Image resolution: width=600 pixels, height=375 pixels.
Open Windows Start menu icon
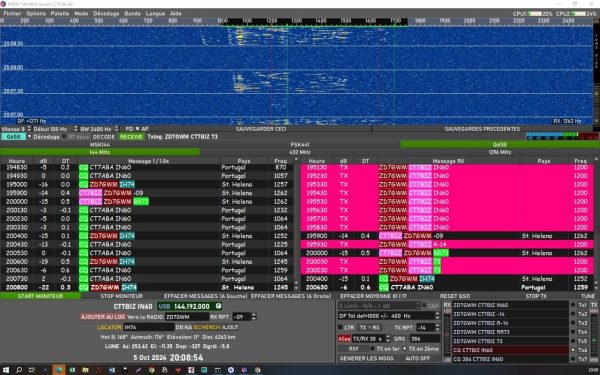click(x=7, y=370)
